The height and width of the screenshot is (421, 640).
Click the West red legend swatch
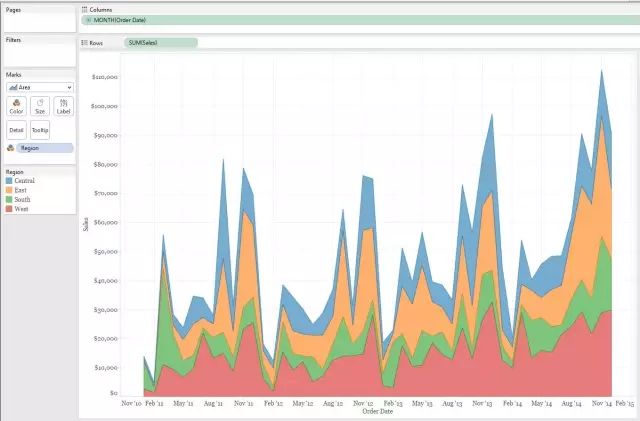click(9, 209)
